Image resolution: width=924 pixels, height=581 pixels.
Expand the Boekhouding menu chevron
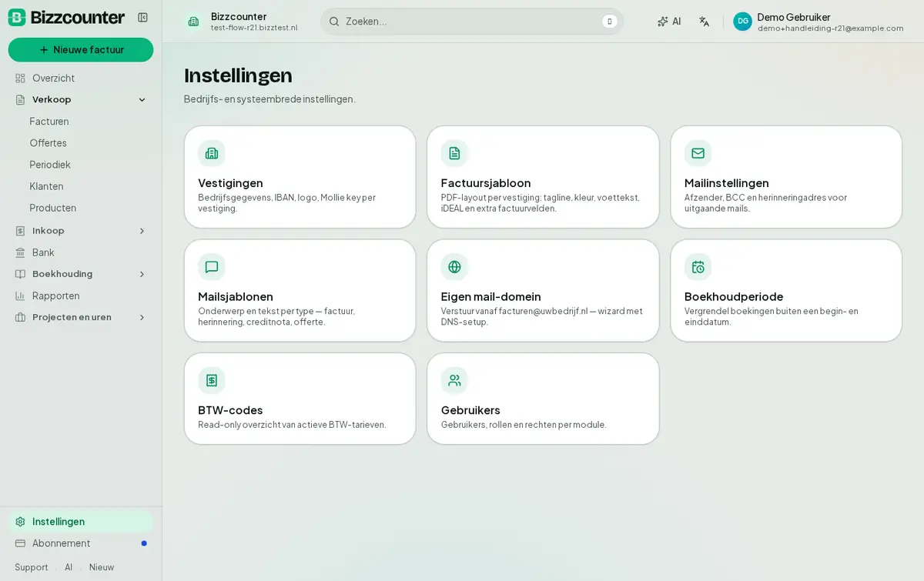pyautogui.click(x=142, y=274)
